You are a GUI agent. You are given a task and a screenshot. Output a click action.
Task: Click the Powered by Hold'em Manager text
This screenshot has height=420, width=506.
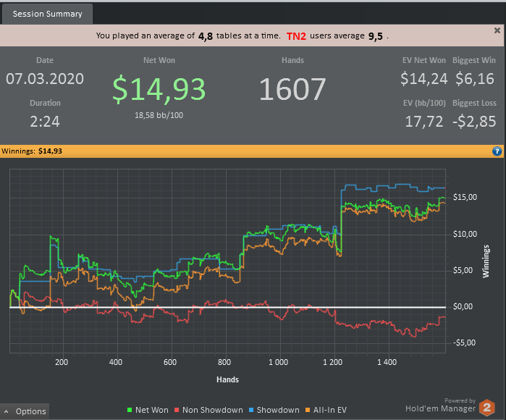point(441,405)
